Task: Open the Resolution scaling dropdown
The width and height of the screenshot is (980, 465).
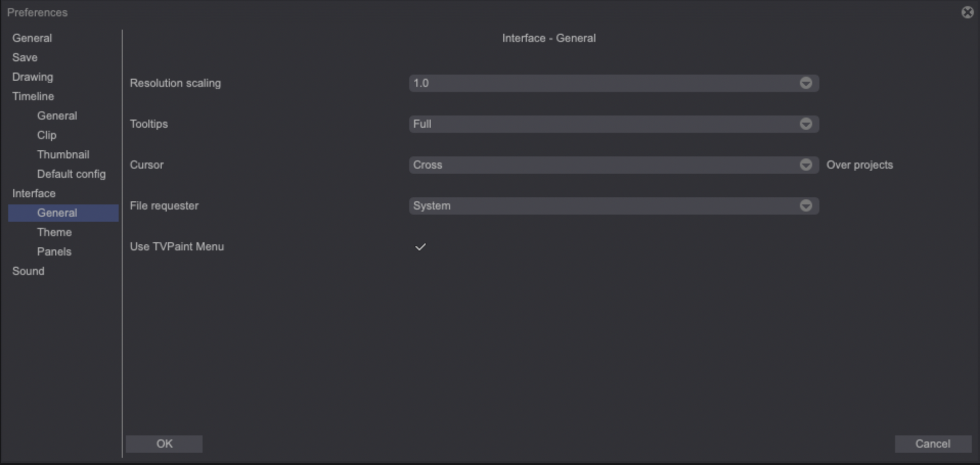Action: [x=806, y=83]
